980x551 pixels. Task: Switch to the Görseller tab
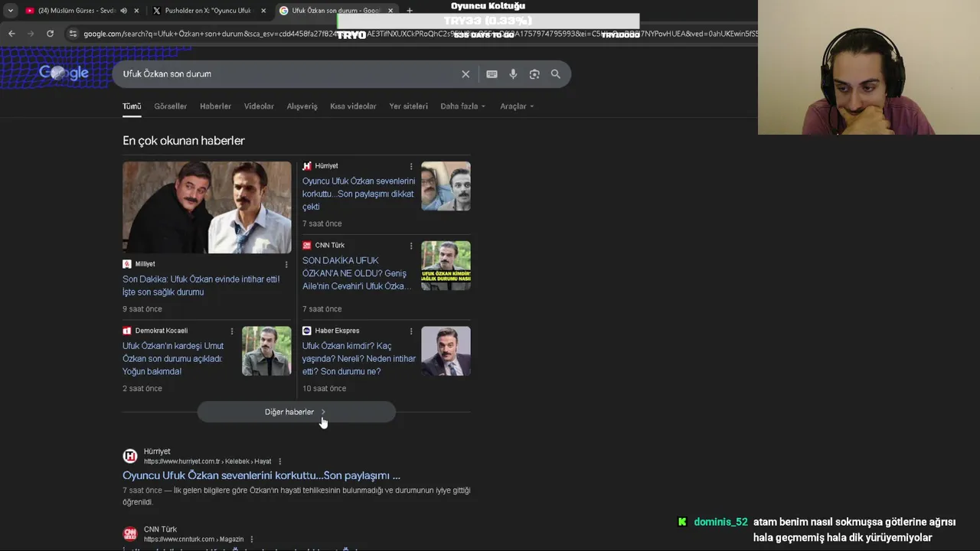tap(170, 106)
